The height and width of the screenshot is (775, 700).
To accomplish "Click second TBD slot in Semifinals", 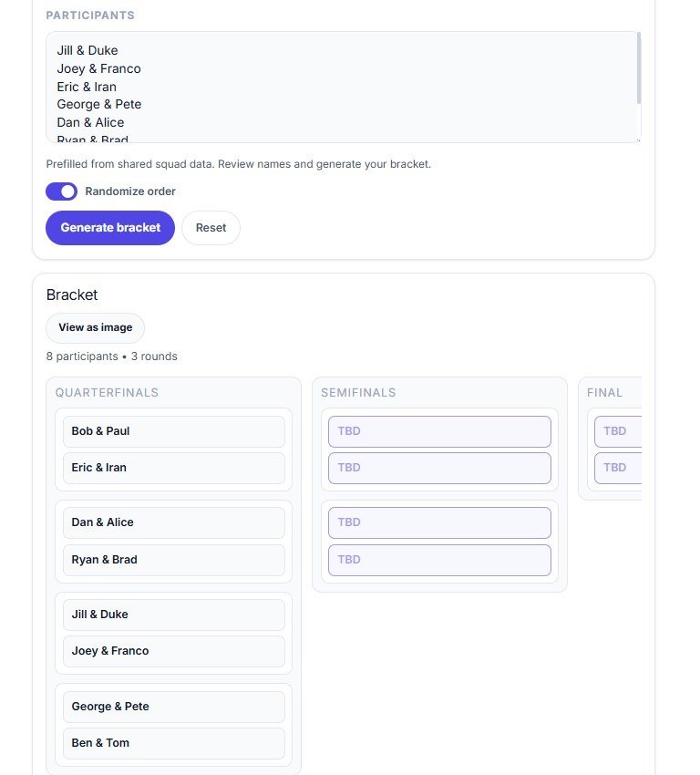I will click(x=439, y=468).
